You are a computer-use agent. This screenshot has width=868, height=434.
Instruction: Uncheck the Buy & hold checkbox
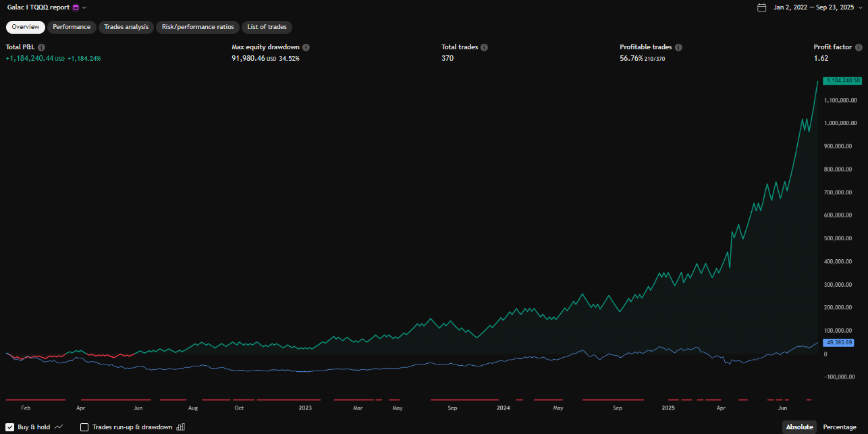point(10,427)
